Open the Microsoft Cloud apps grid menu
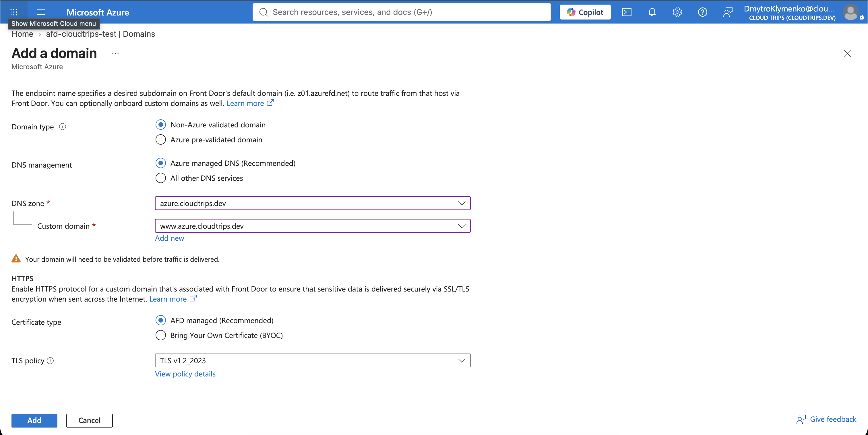 tap(14, 12)
